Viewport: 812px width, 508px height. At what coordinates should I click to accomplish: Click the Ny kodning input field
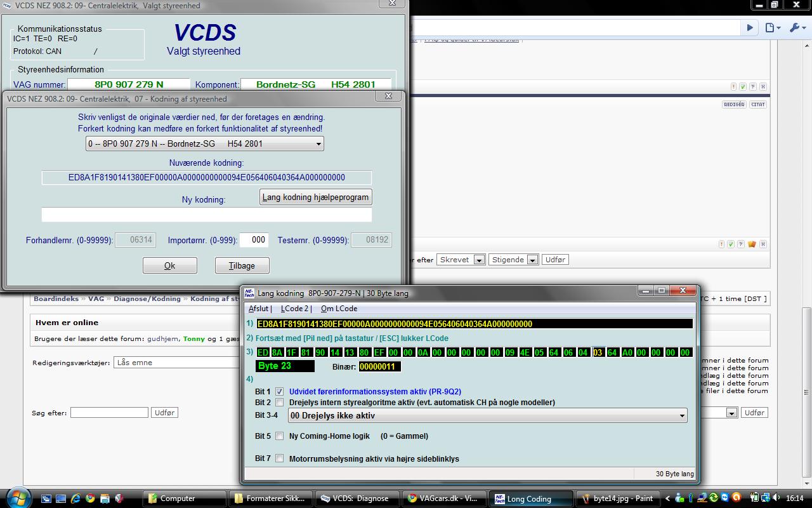tap(206, 215)
